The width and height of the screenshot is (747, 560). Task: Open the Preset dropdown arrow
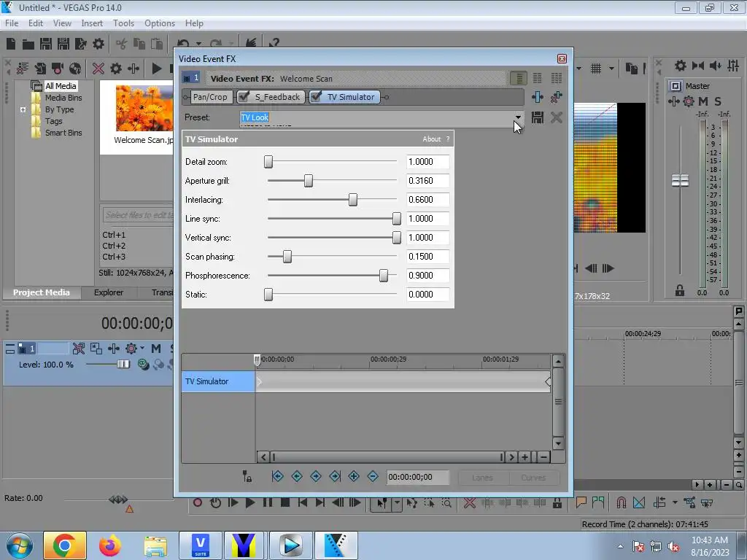pyautogui.click(x=518, y=117)
